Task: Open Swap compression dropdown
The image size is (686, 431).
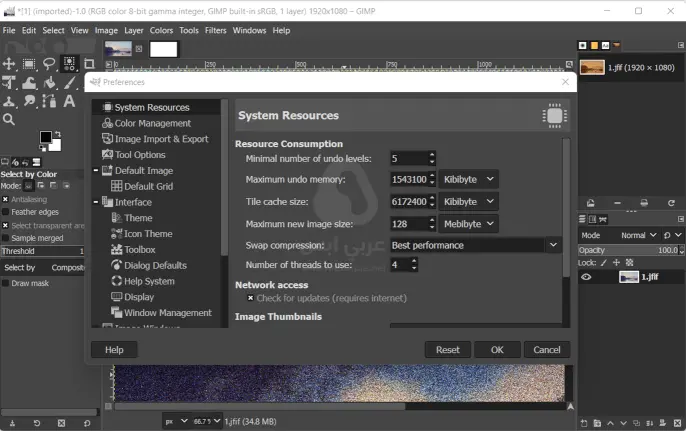Action: point(475,245)
